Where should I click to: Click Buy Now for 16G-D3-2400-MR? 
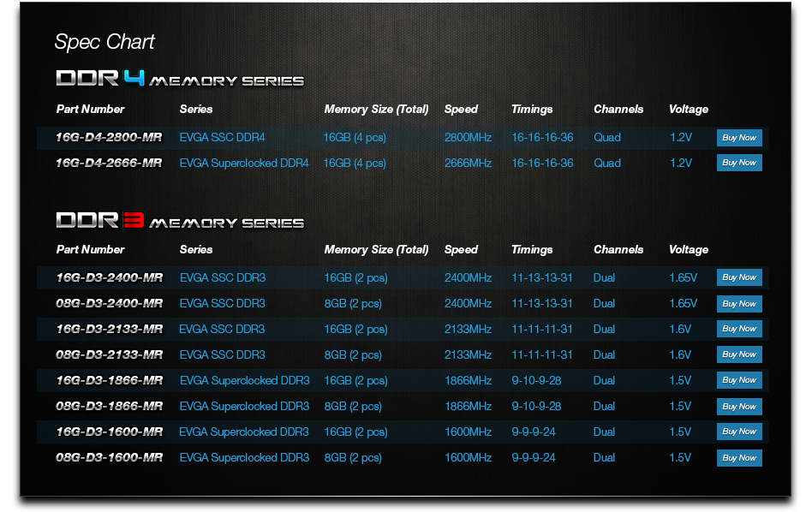[739, 277]
